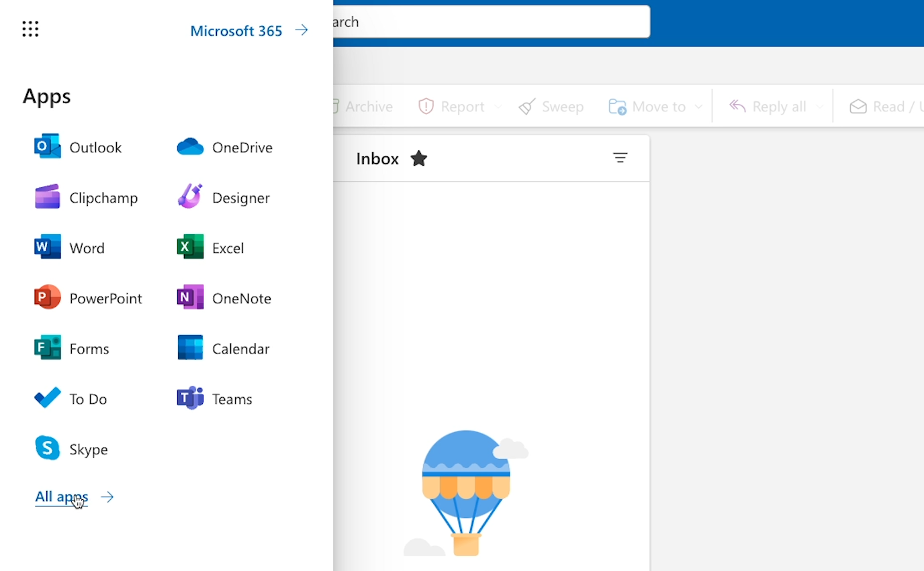This screenshot has width=924, height=571.
Task: Open the Excel app icon
Action: pyautogui.click(x=190, y=248)
